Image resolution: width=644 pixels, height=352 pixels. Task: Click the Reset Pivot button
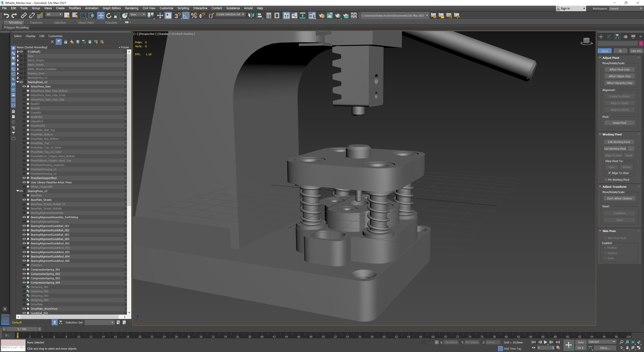click(620, 123)
